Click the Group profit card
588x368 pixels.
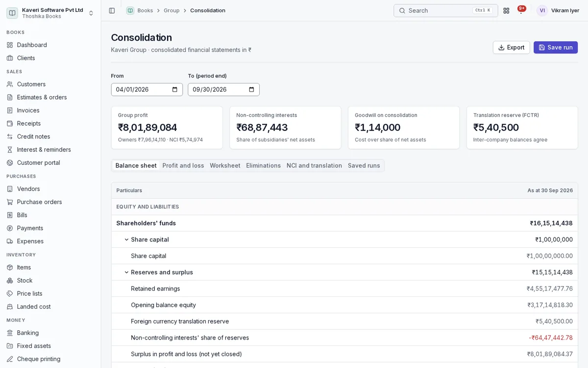tap(167, 128)
